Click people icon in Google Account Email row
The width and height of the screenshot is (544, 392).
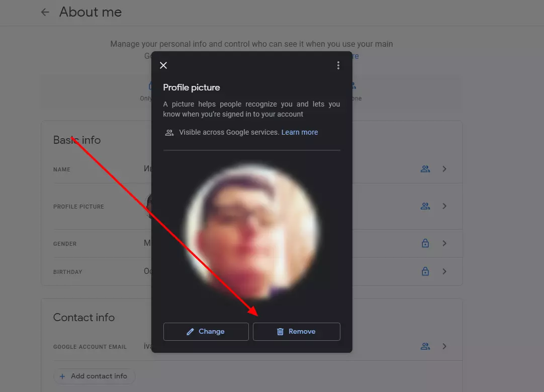point(425,346)
